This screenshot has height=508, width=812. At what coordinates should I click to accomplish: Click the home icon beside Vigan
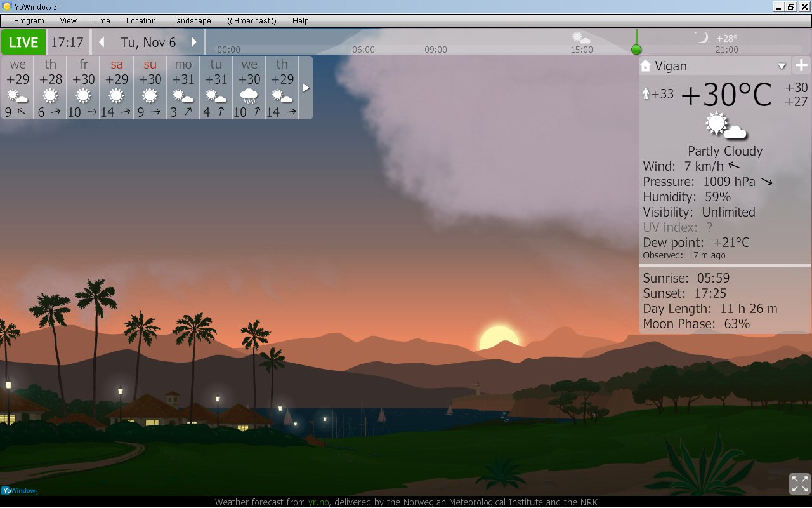pos(646,65)
